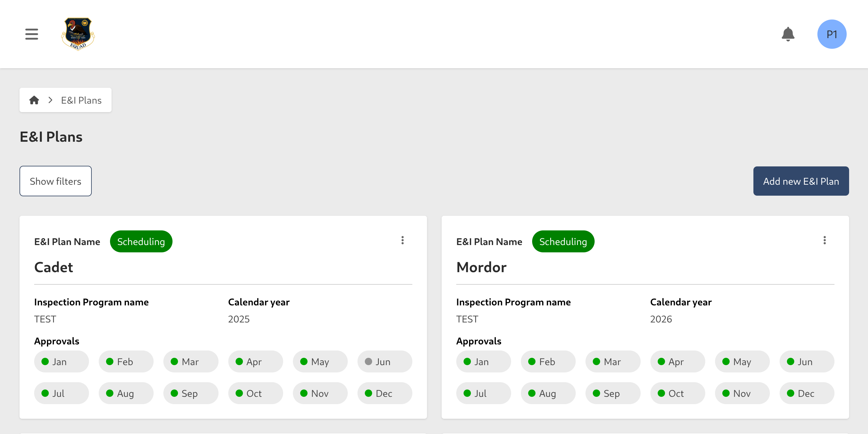The width and height of the screenshot is (868, 434).
Task: Click Mordor's Sep approval chip
Action: [x=613, y=393]
